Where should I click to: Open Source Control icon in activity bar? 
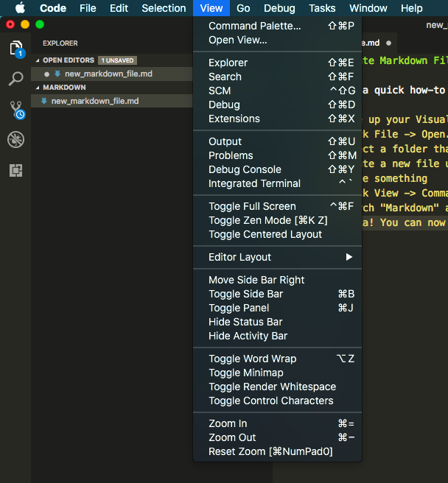(15, 110)
